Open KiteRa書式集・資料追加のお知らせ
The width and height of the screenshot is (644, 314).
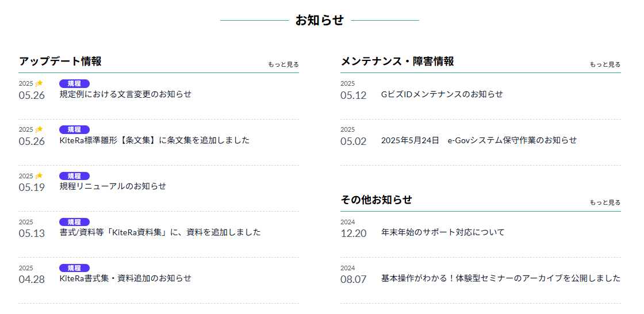(x=125, y=278)
